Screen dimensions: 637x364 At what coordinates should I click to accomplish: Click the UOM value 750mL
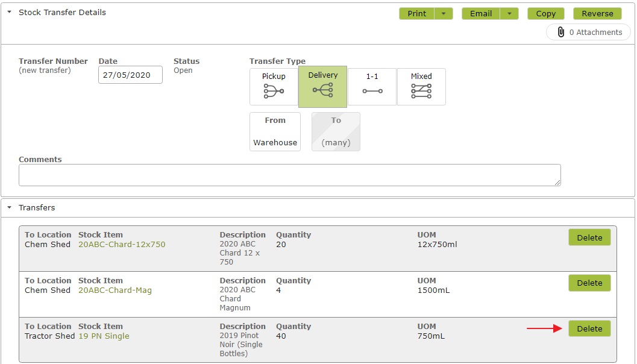point(431,336)
